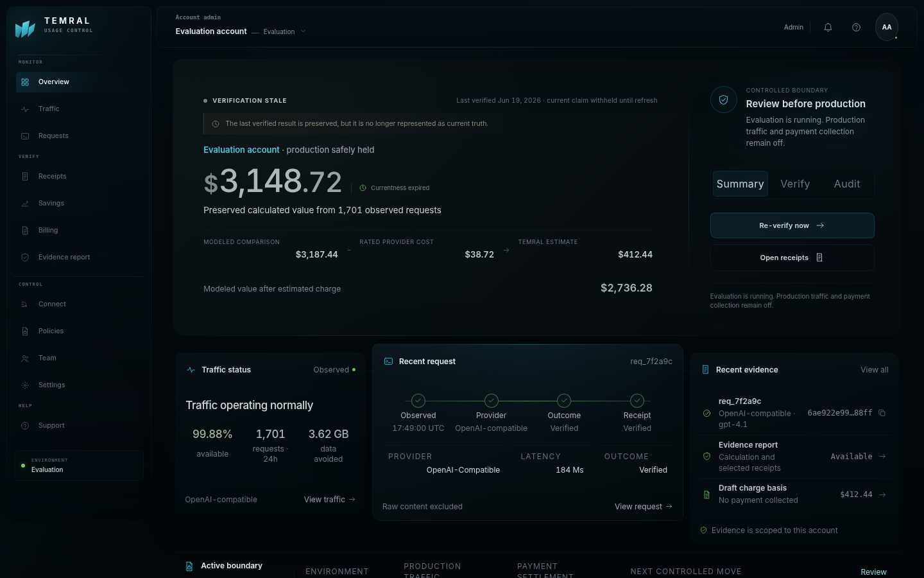Click the req_7f2a9c evidence row title
Image resolution: width=924 pixels, height=578 pixels.
pyautogui.click(x=740, y=401)
